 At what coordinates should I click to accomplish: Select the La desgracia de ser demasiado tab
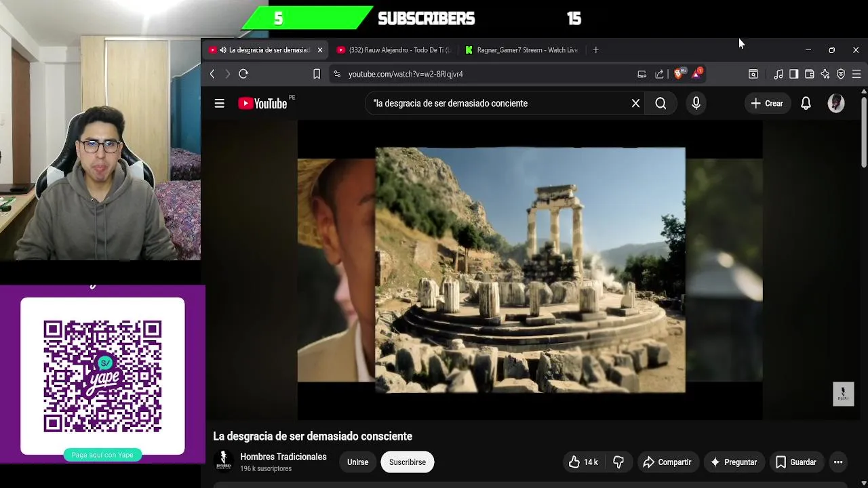point(266,50)
